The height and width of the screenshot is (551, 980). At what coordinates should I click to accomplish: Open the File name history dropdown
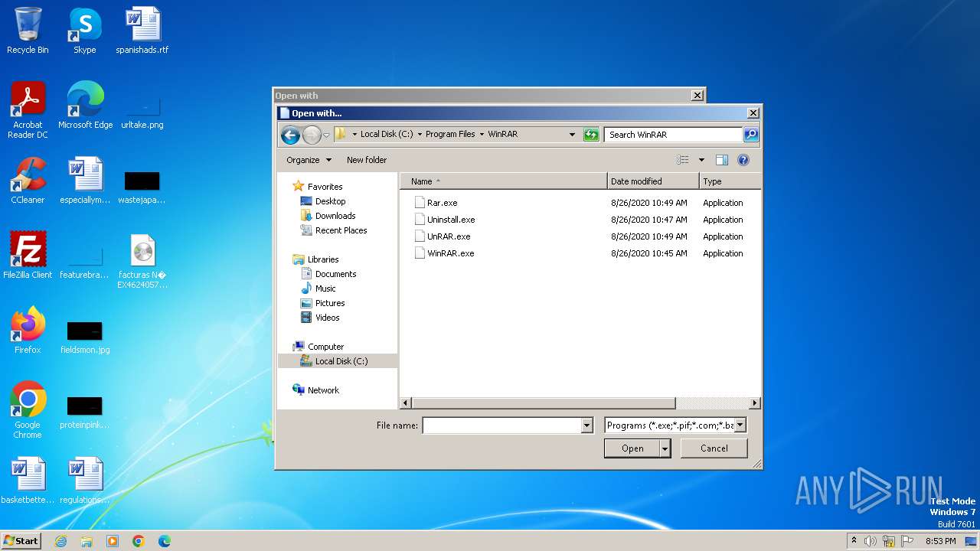[x=587, y=425]
